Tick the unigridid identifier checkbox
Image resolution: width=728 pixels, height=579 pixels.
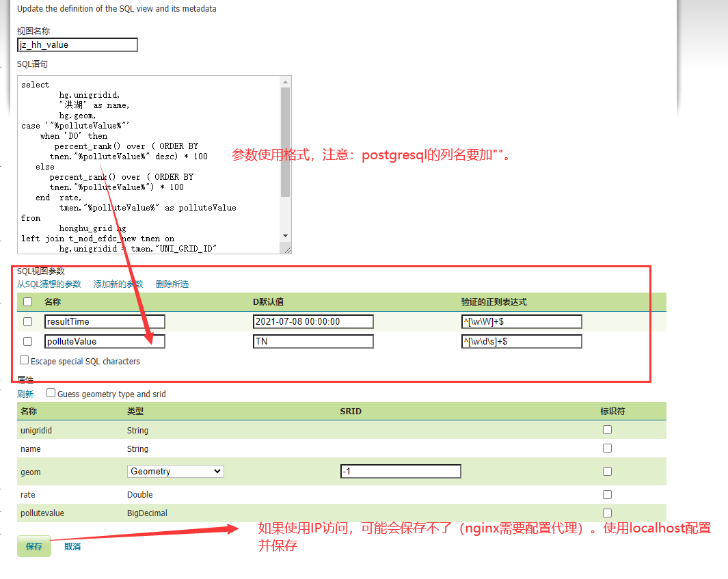point(607,430)
